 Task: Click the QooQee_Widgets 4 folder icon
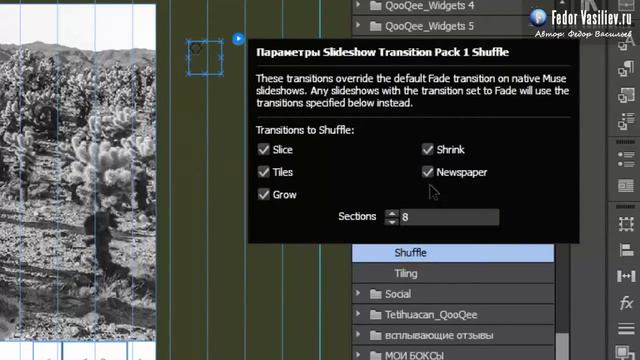[x=375, y=5]
